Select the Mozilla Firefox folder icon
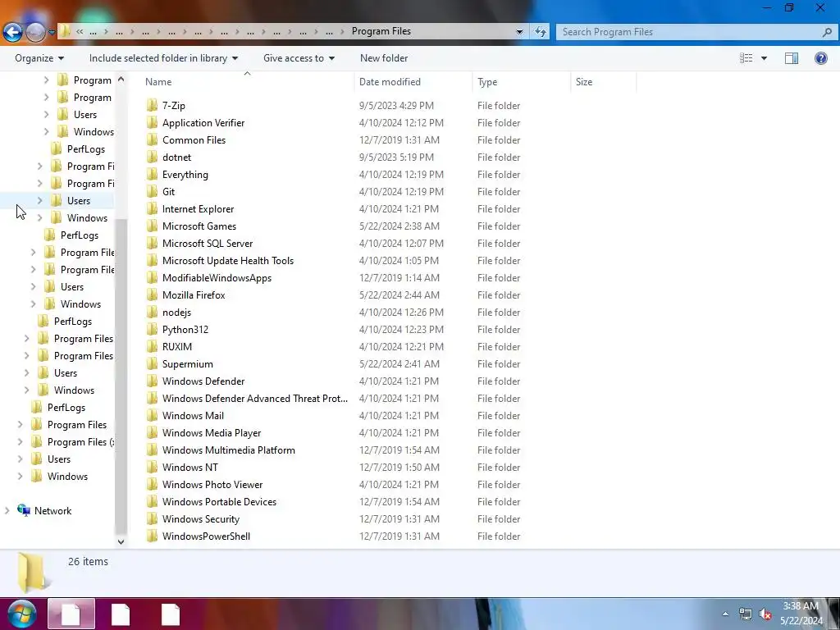The image size is (840, 630). pos(152,295)
